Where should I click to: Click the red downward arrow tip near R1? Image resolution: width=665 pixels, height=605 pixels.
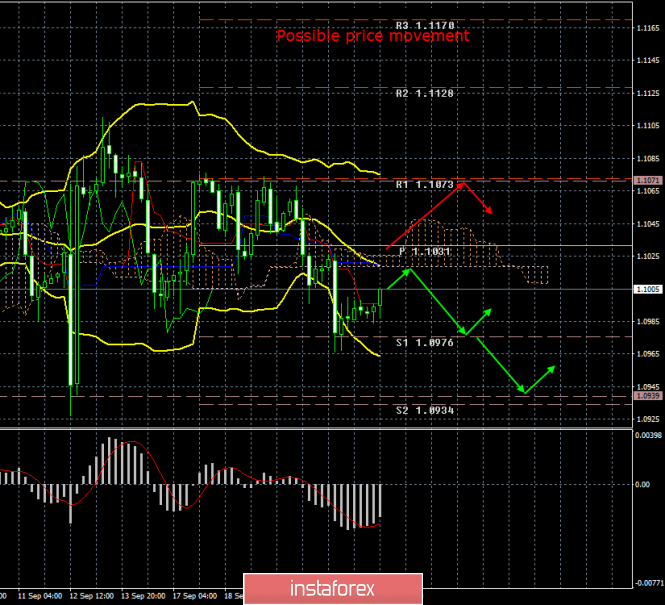tap(490, 211)
